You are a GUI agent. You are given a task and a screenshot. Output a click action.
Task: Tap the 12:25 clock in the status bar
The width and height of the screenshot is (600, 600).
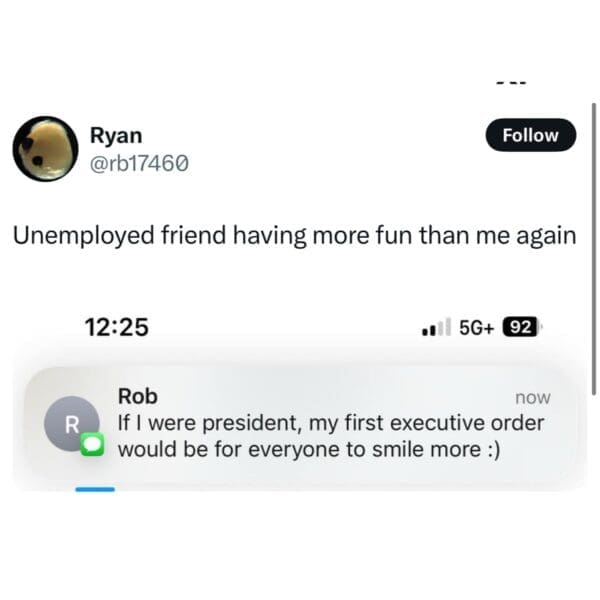[x=117, y=328]
